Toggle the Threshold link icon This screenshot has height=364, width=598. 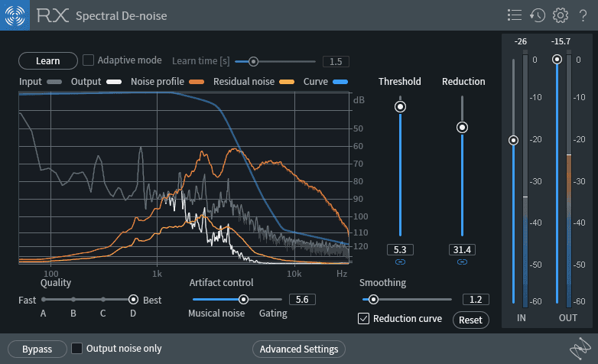tap(400, 262)
